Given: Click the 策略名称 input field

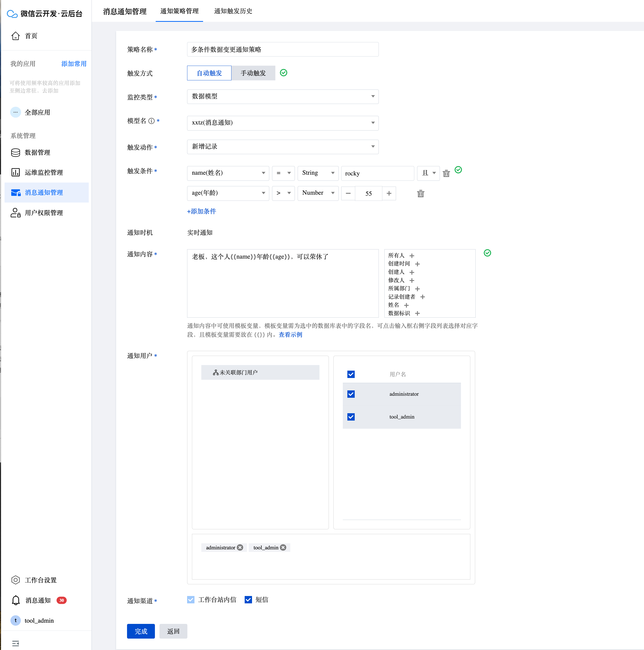Looking at the screenshot, I should point(283,49).
